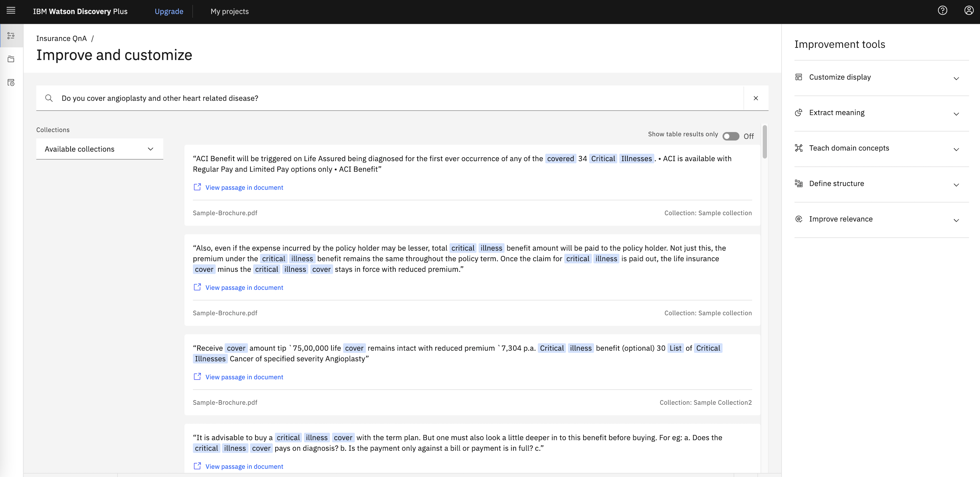Open the user profile icon

[969, 11]
